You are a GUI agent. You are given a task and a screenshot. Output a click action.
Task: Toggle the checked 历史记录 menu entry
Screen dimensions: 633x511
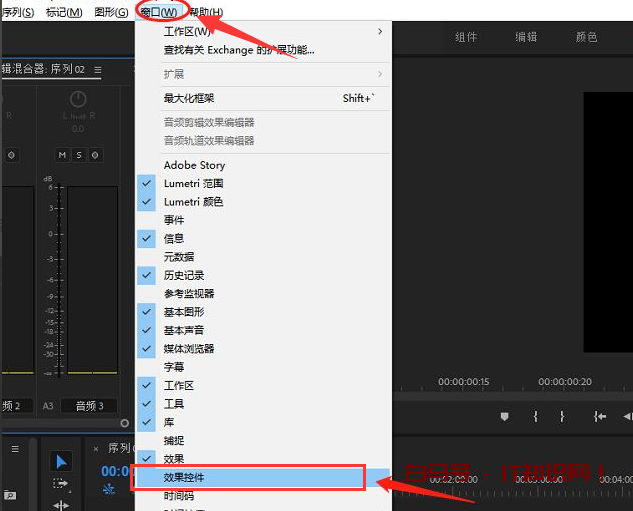tap(184, 275)
